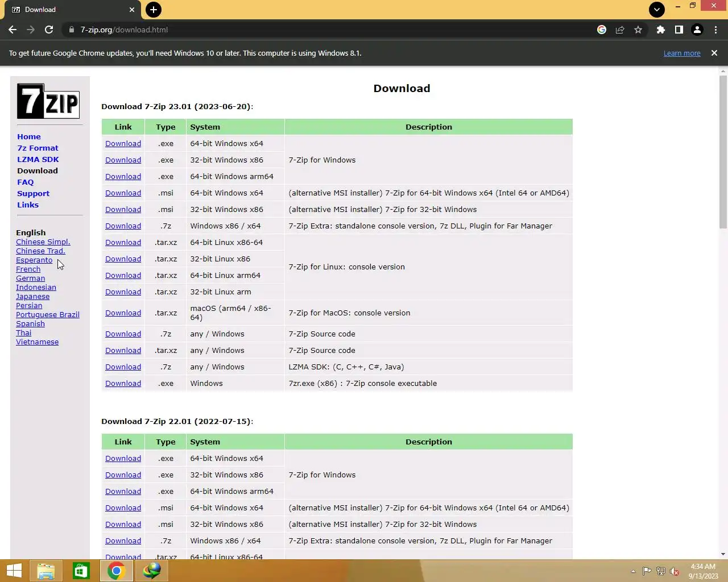Viewport: 728px width, 582px height.
Task: Open LZMA SDK sidebar link
Action: click(x=38, y=159)
